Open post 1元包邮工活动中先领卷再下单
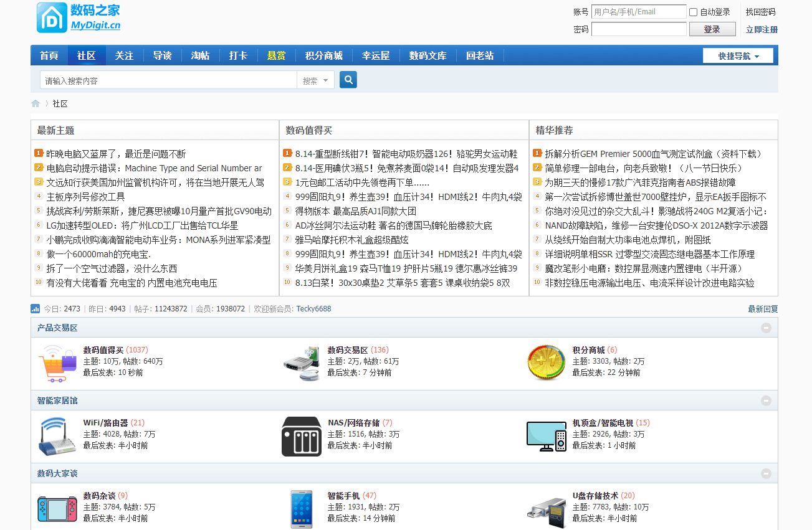 click(362, 182)
